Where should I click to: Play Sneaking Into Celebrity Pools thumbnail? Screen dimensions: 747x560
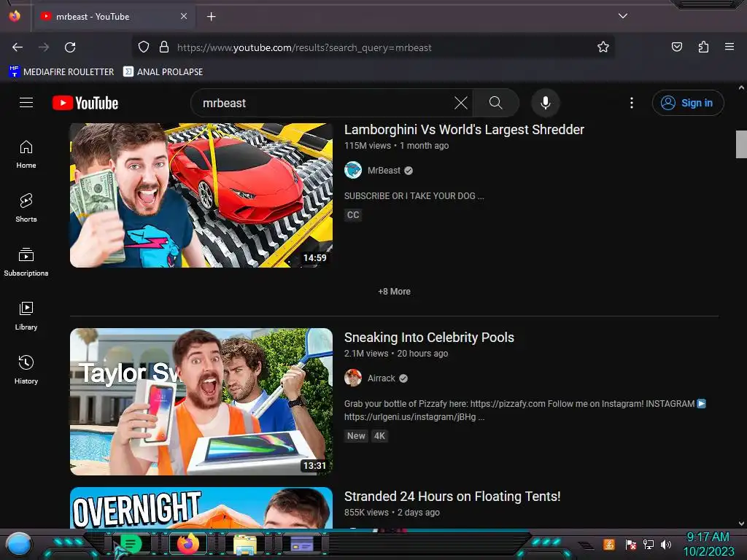pos(201,402)
